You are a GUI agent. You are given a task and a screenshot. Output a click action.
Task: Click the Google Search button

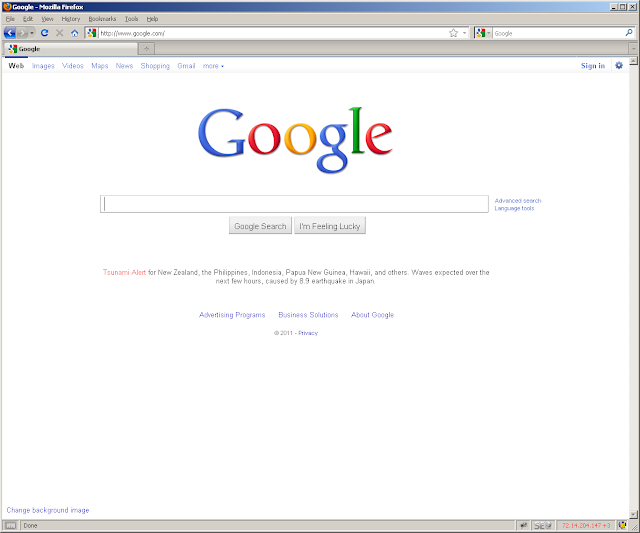point(260,226)
